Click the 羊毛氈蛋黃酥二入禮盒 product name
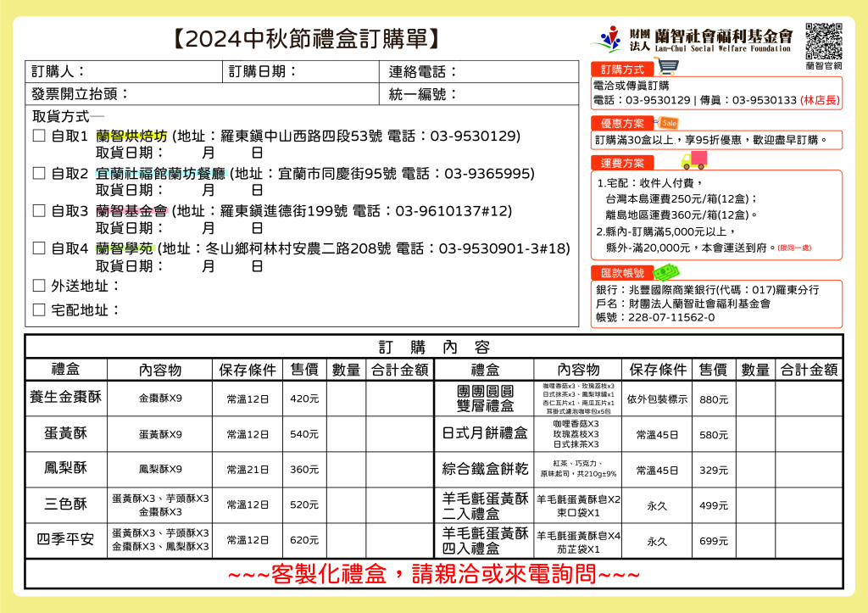Viewport: 868px width, 613px height. (x=485, y=505)
